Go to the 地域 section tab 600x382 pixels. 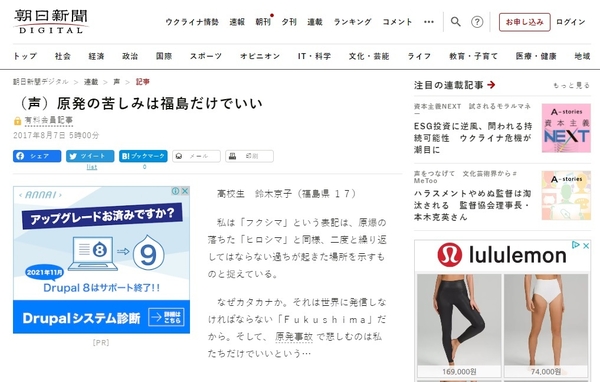click(x=582, y=56)
